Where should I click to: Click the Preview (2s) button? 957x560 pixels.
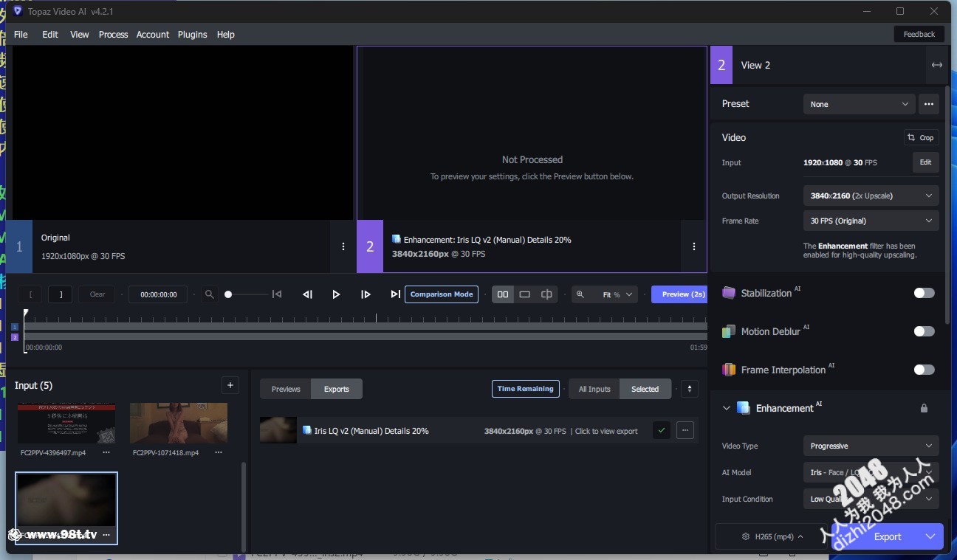679,294
